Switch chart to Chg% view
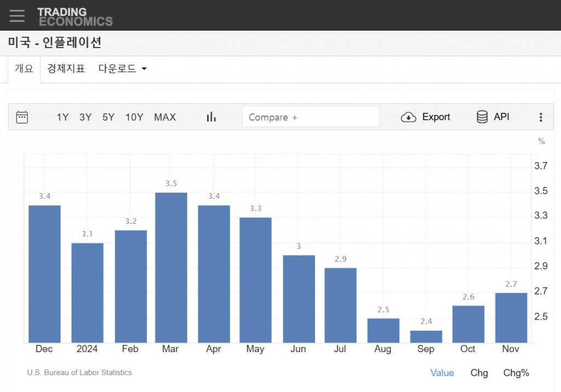The image size is (561, 392). tap(516, 373)
